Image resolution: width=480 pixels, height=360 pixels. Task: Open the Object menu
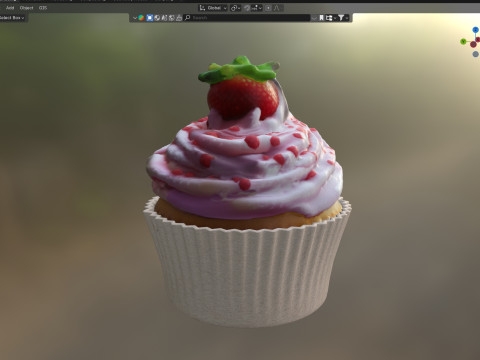point(26,8)
